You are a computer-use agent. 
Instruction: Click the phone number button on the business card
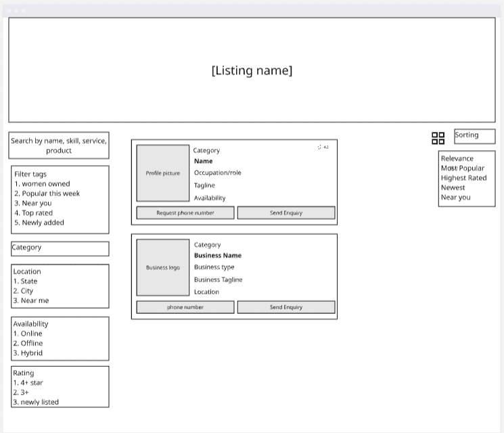185,307
